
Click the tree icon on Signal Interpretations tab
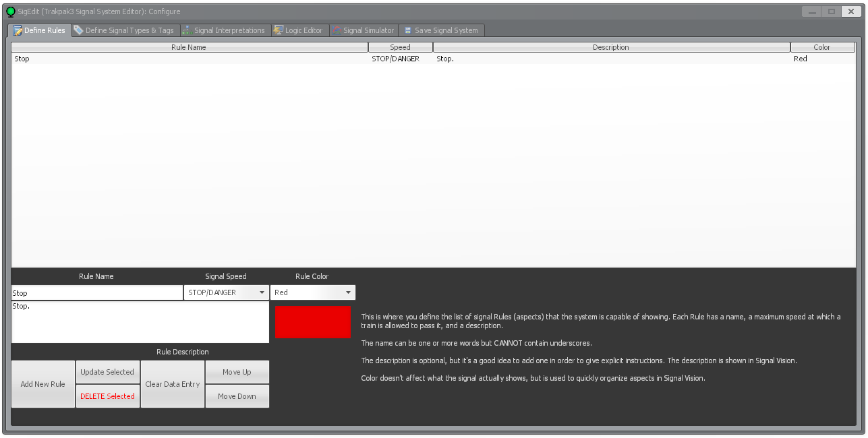(187, 30)
